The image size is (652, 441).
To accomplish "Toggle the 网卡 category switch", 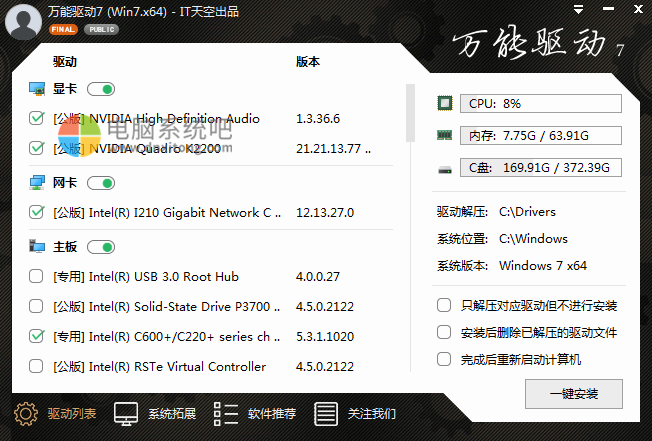I will click(101, 183).
